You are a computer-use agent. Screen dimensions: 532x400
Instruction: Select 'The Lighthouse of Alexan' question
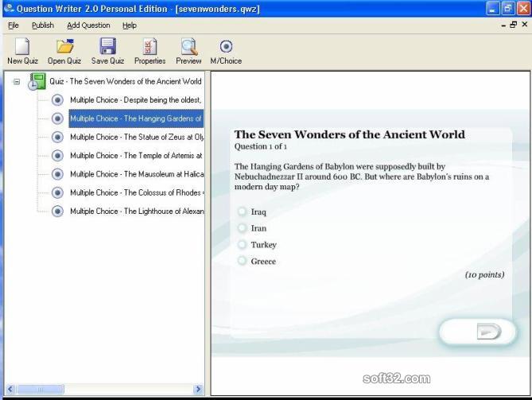point(137,211)
